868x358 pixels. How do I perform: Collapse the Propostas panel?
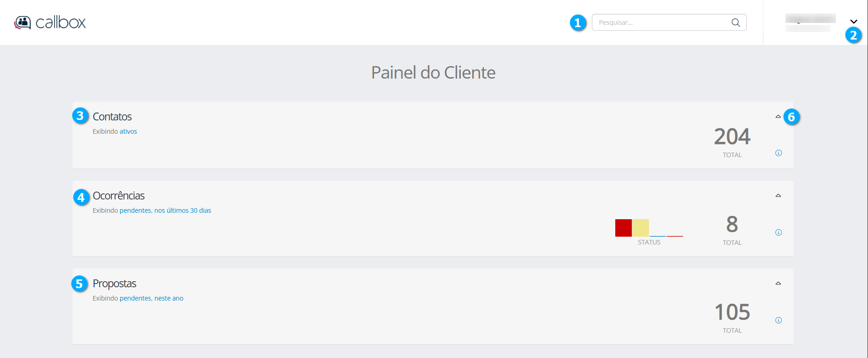click(778, 284)
